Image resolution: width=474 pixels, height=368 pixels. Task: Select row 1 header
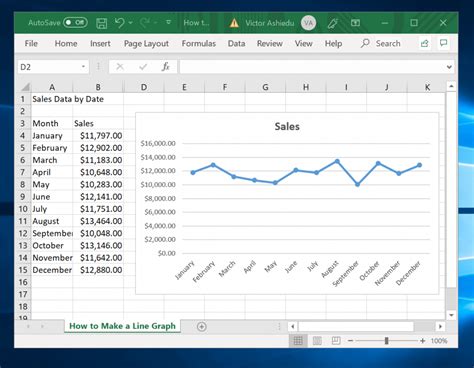click(23, 99)
